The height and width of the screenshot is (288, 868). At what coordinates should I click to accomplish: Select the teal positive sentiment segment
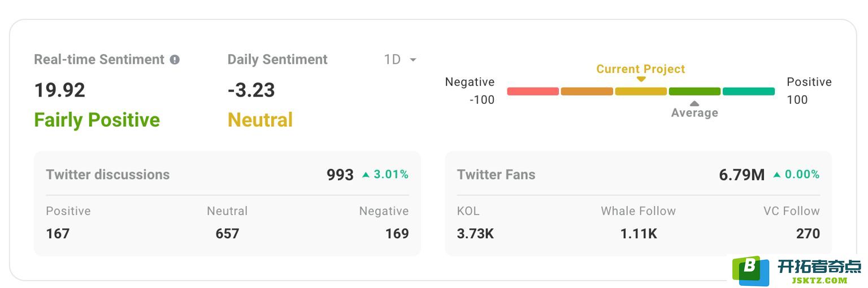coord(749,91)
